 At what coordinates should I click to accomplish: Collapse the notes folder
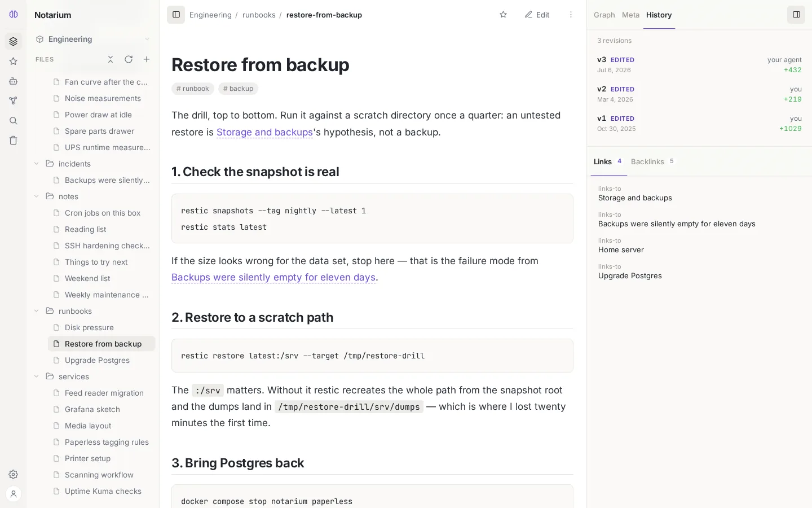(x=37, y=196)
